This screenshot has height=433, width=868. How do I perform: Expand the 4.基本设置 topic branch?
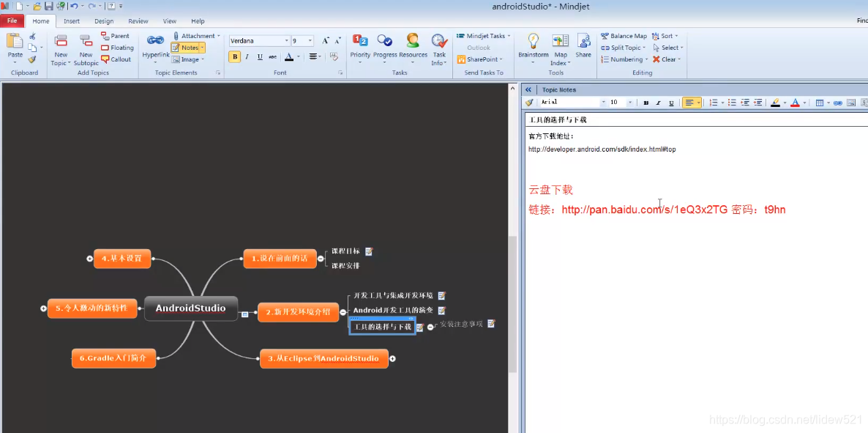coord(90,259)
